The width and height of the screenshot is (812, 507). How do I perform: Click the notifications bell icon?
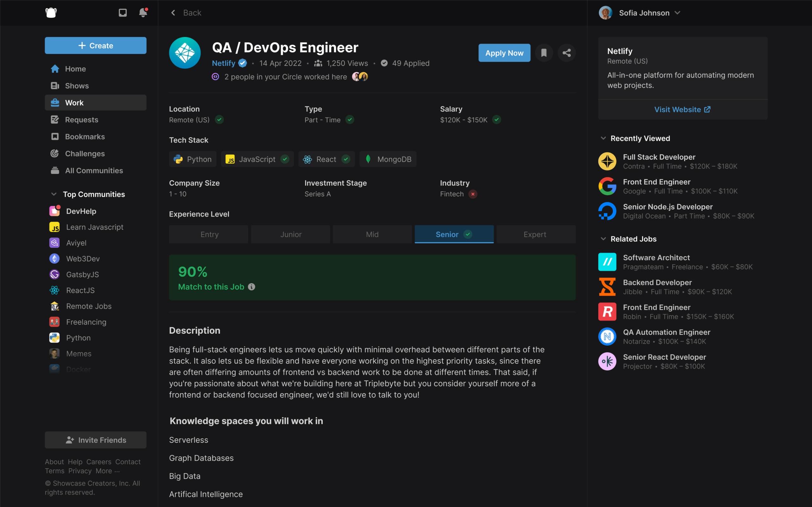(x=143, y=13)
